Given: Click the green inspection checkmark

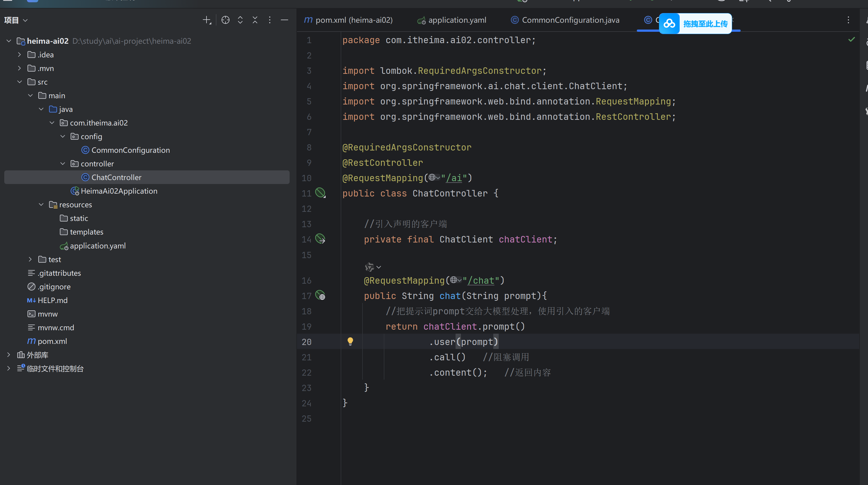Looking at the screenshot, I should click(x=852, y=40).
